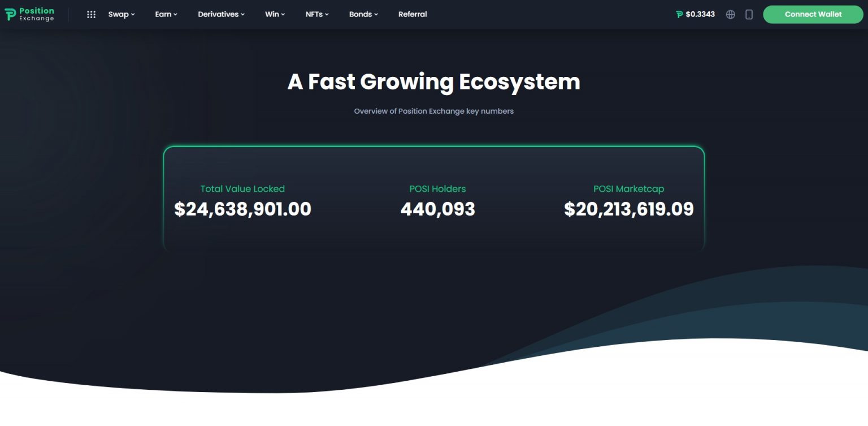
Task: Click the green POSI token icon
Action: [x=680, y=14]
